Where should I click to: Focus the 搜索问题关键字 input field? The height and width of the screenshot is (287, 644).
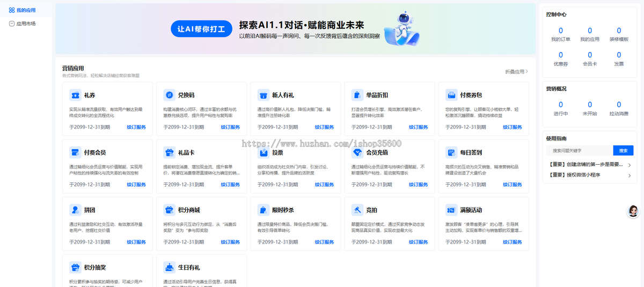click(581, 151)
